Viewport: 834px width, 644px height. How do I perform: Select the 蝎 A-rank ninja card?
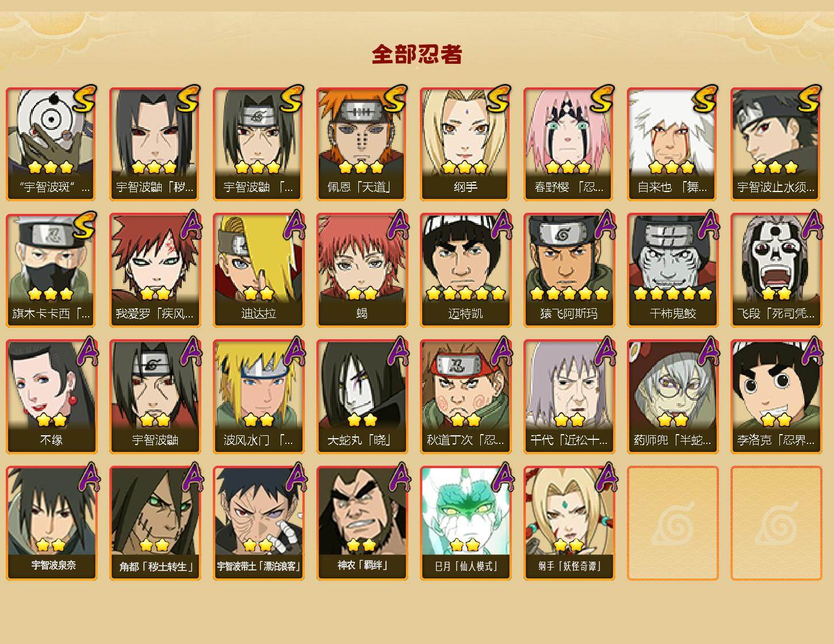point(362,270)
